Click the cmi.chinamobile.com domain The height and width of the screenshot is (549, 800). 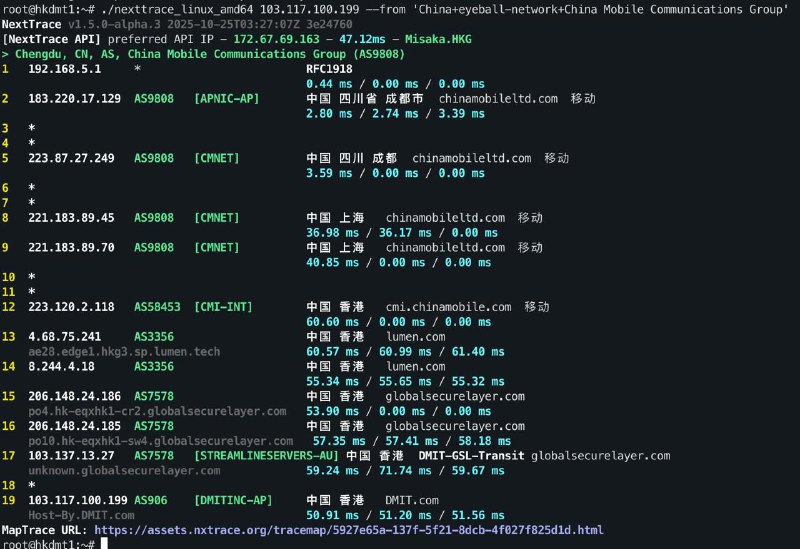(x=448, y=307)
